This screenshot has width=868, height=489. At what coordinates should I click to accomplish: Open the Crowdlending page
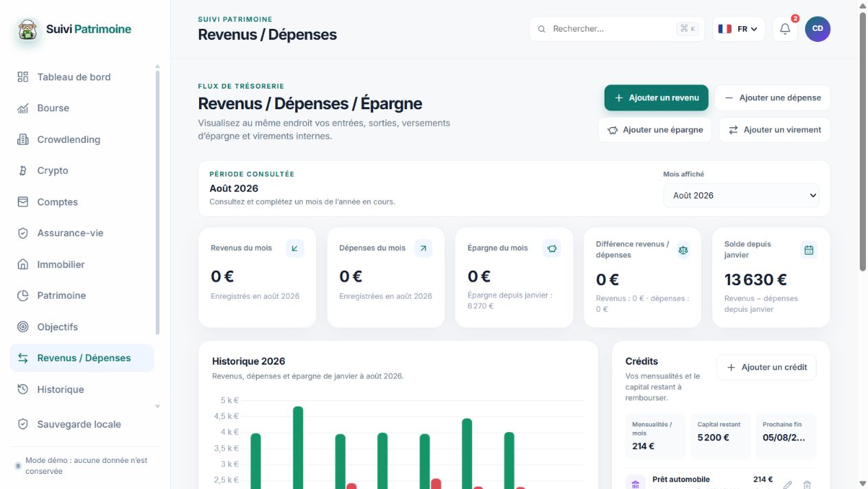(x=82, y=139)
